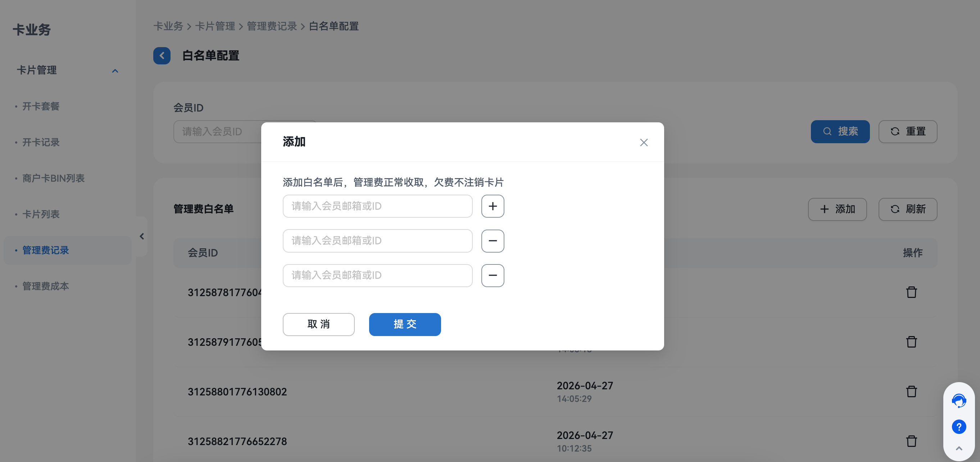Open 管理费成本 in the sidebar

[x=45, y=286]
